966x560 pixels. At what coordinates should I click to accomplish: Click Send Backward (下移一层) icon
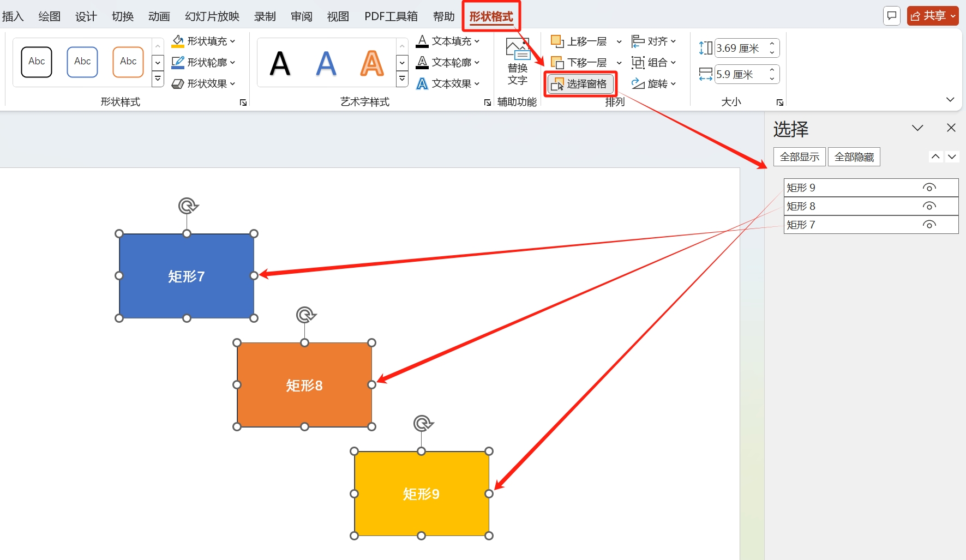[557, 63]
